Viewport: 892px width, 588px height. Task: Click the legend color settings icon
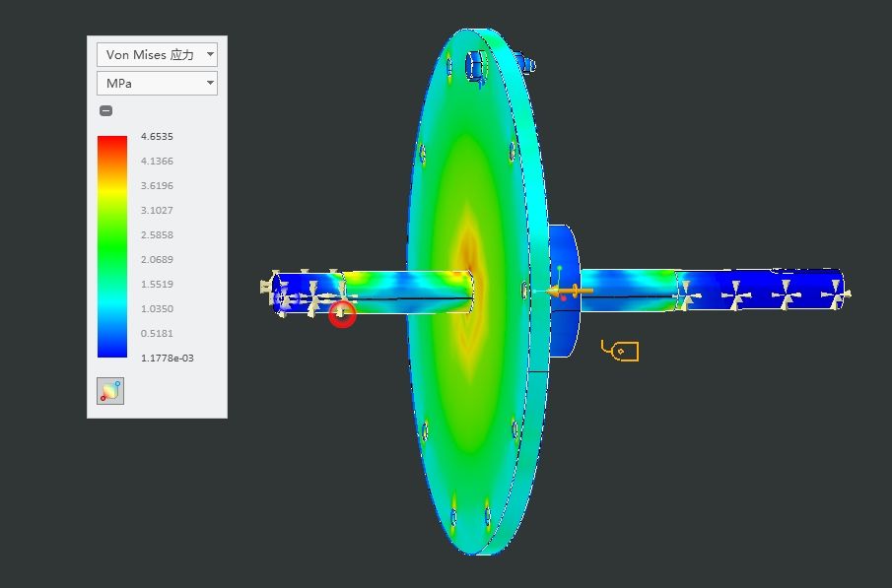pyautogui.click(x=110, y=391)
